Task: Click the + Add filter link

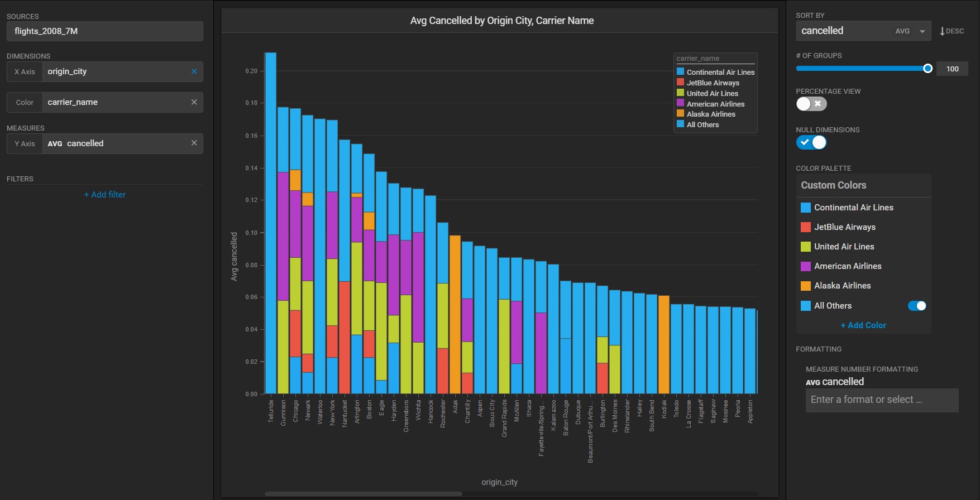Action: tap(105, 195)
